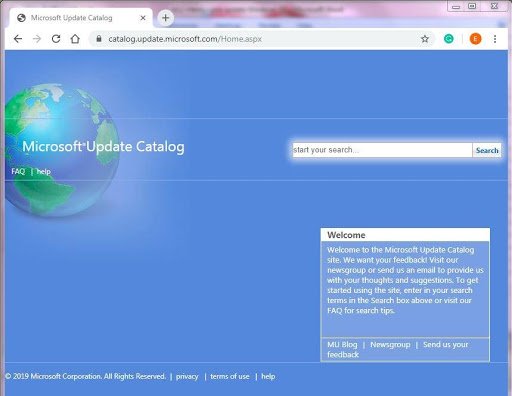Screen dimensions: 512x396
Task: Reload the page with the refresh icon
Action: (x=56, y=39)
